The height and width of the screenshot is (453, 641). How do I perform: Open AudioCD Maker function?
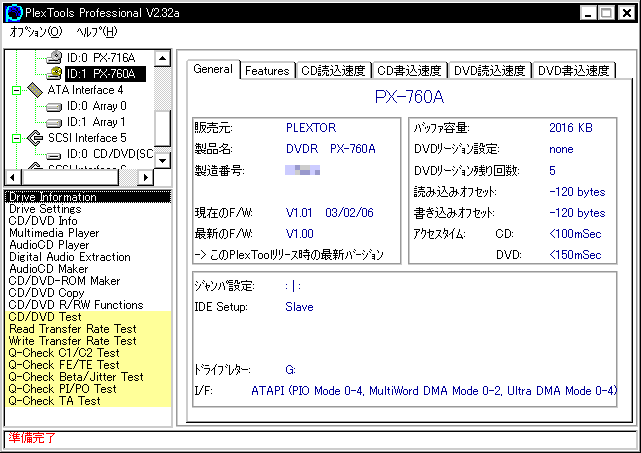click(88, 269)
